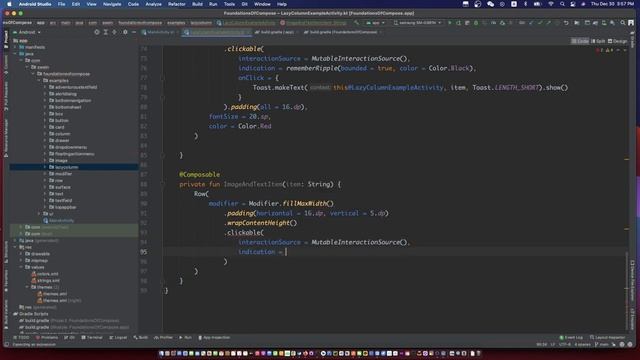Viewport: 640px width, 360px height.
Task: Switch to the MainActivity.kt editor tab
Action: [x=159, y=32]
